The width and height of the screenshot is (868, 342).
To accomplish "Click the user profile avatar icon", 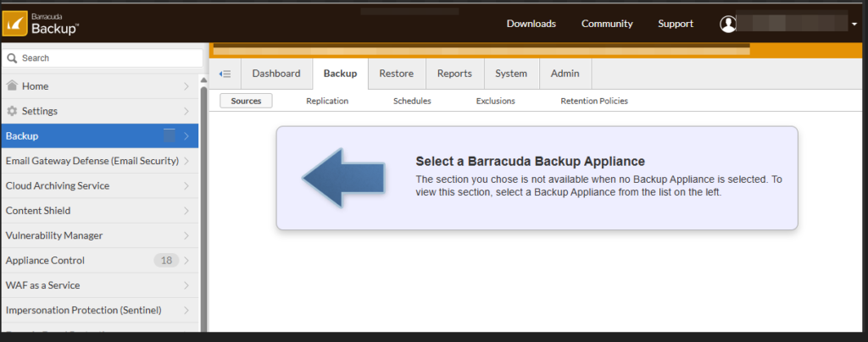I will point(728,24).
